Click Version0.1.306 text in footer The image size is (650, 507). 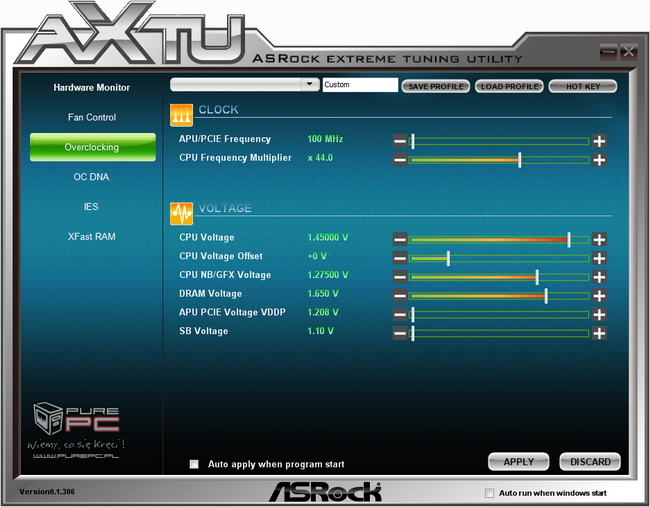tap(47, 492)
